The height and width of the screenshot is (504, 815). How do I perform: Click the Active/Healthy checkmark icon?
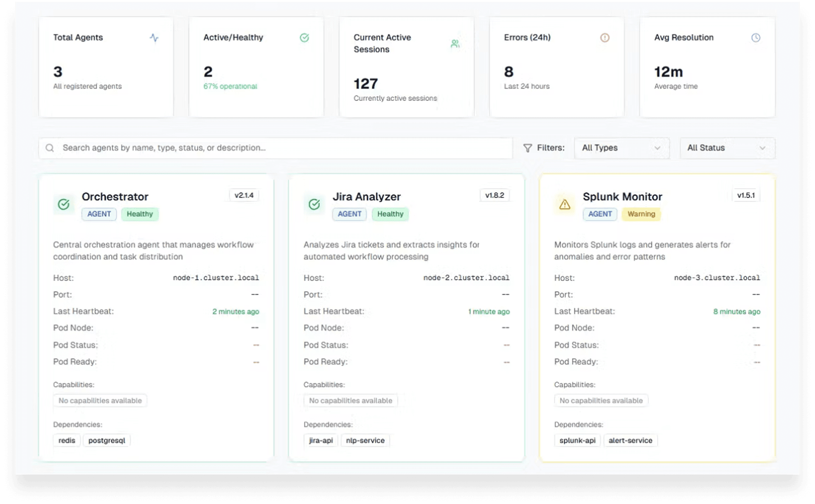coord(304,38)
